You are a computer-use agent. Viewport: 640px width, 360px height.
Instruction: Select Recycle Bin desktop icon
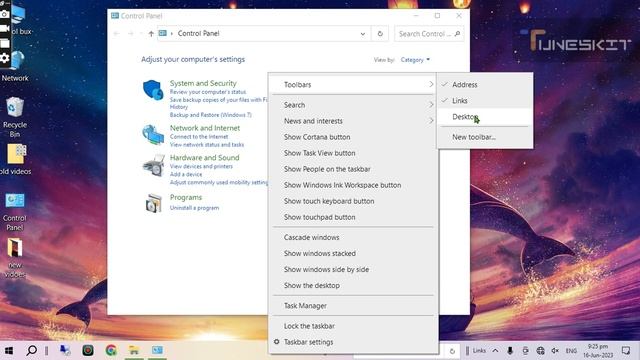tap(15, 117)
